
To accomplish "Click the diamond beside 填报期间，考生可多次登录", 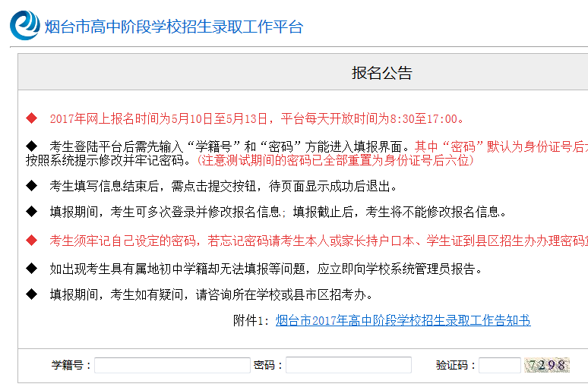I will tap(31, 212).
